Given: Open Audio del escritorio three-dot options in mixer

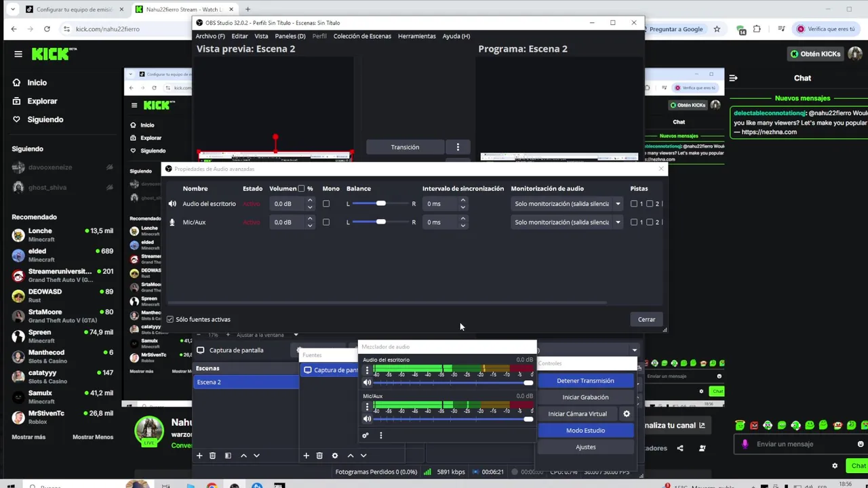Looking at the screenshot, I should tap(368, 371).
